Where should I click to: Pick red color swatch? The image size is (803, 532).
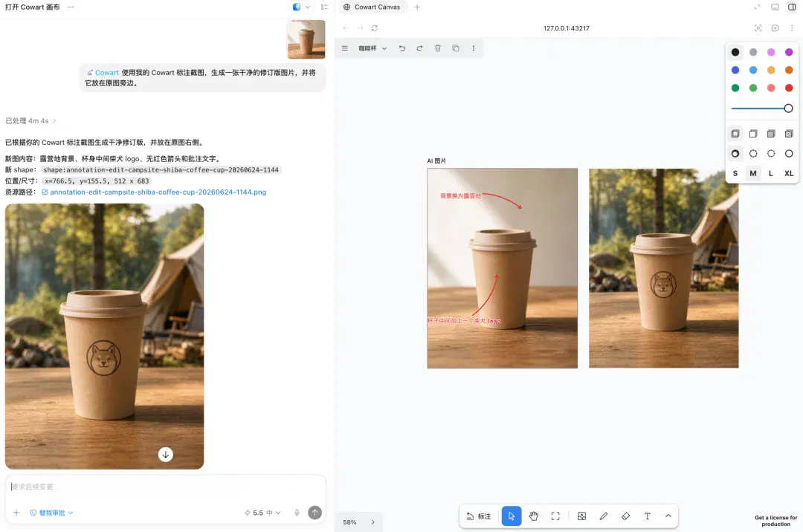tap(789, 88)
